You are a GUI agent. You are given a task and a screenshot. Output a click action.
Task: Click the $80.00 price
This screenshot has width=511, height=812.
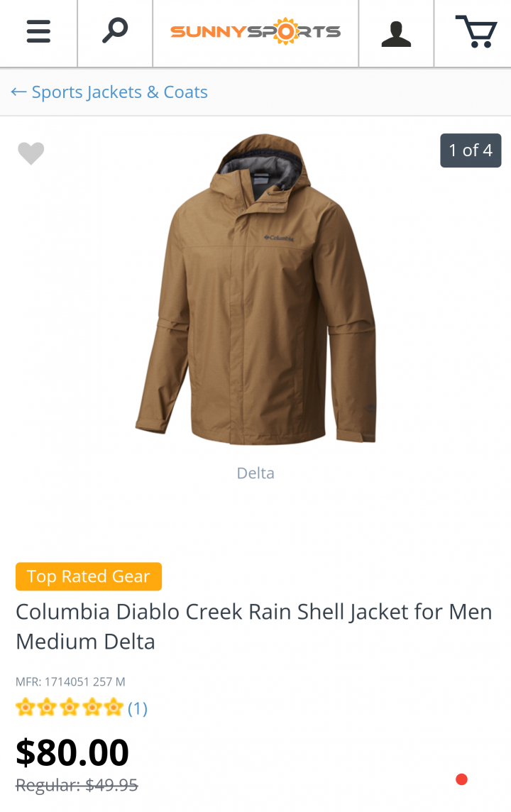72,752
